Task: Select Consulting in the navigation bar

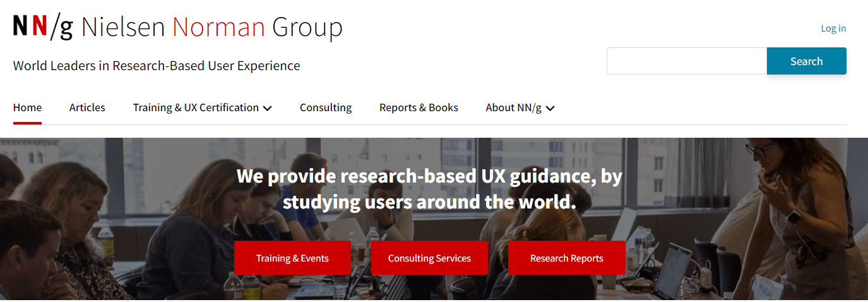Action: (326, 107)
